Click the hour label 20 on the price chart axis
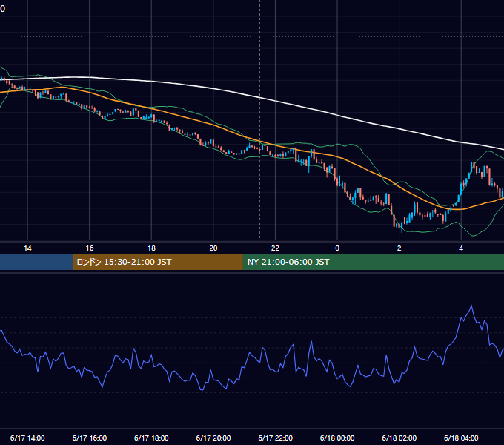504x445 pixels. [x=213, y=248]
